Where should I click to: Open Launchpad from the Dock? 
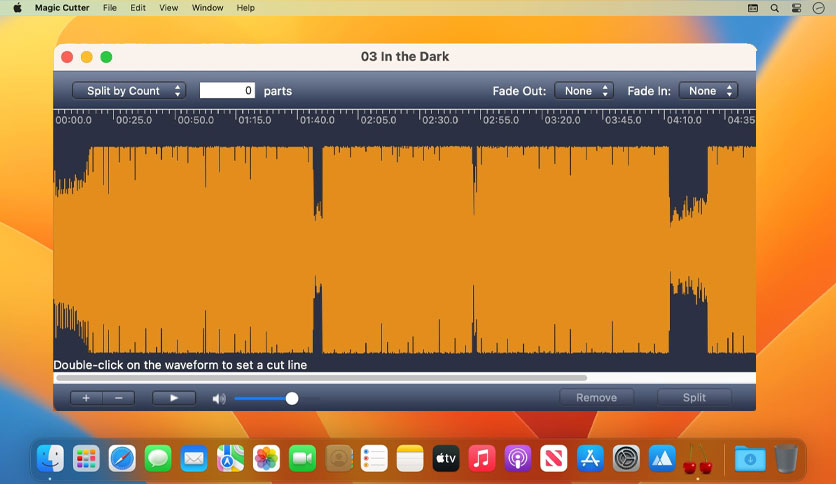86,458
